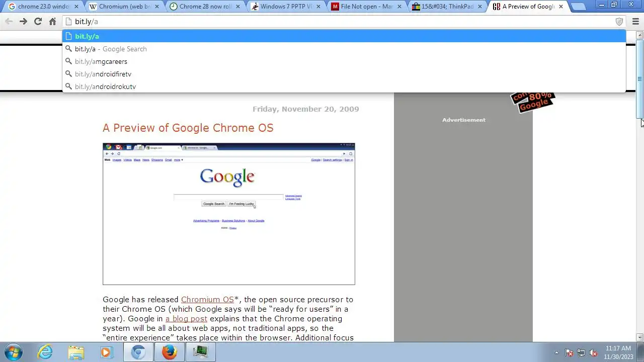Click the network tray icon
The width and height of the screenshot is (644, 362).
coord(581,352)
